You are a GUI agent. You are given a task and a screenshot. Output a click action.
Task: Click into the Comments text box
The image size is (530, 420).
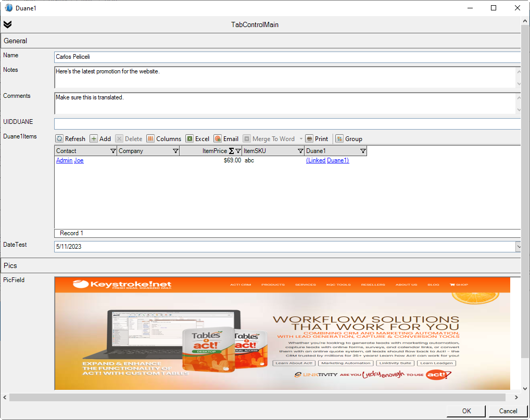point(285,104)
